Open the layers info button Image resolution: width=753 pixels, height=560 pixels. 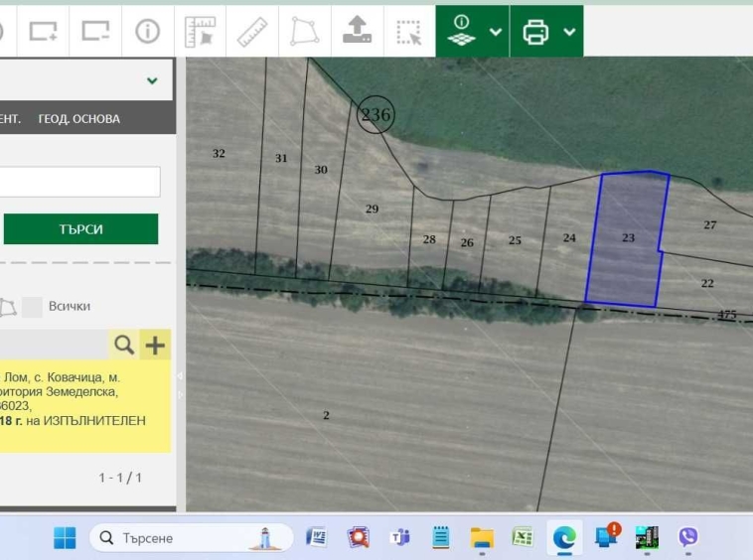[461, 31]
